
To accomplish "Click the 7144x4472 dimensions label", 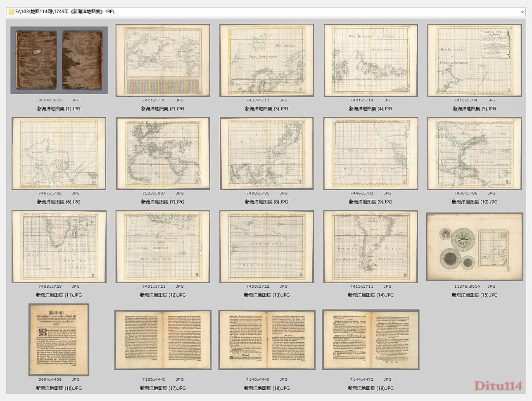I will [362, 379].
